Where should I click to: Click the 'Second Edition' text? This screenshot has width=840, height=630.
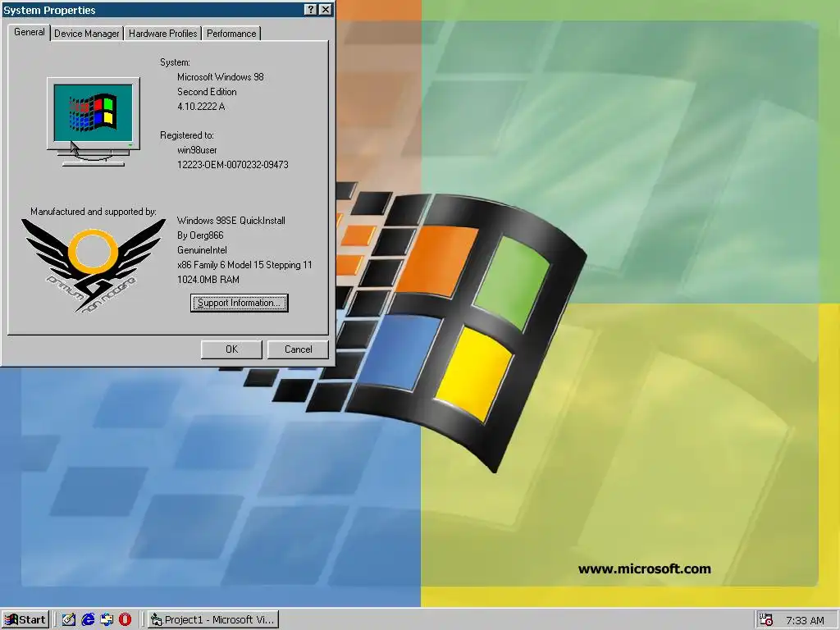tap(207, 92)
